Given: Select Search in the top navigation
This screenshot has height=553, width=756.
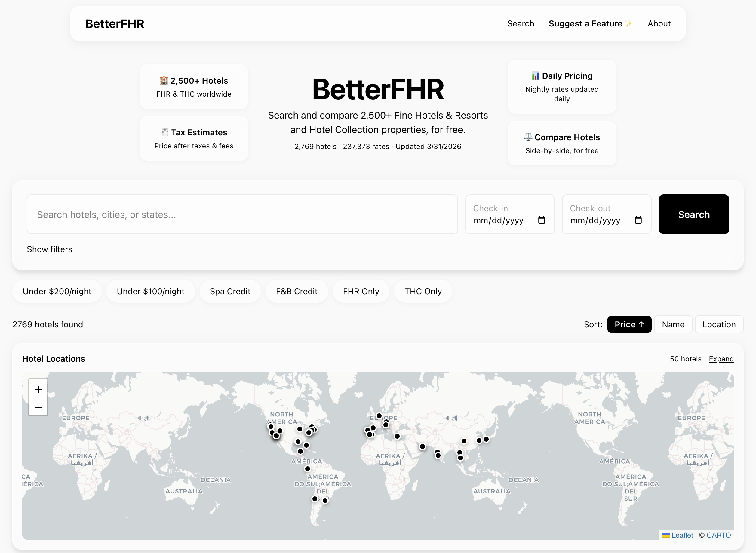Looking at the screenshot, I should pos(521,23).
